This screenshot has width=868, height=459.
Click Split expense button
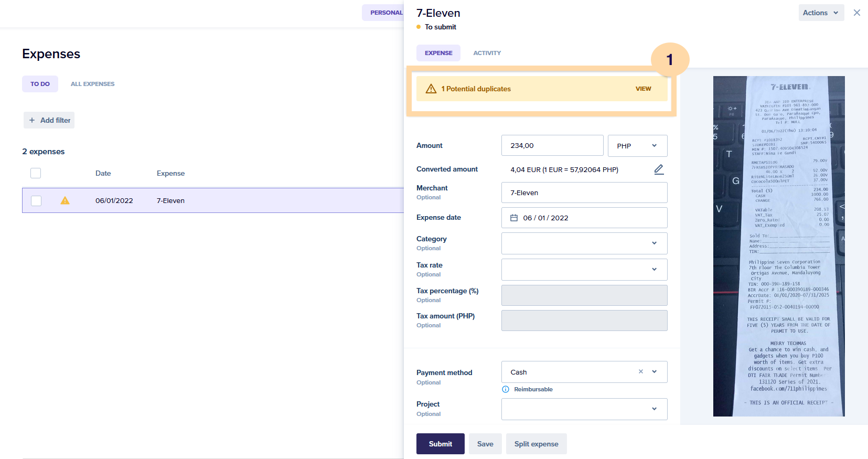pyautogui.click(x=536, y=444)
